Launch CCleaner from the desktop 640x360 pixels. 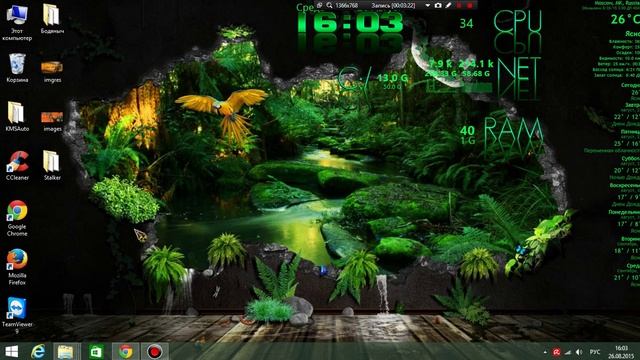[x=17, y=166]
